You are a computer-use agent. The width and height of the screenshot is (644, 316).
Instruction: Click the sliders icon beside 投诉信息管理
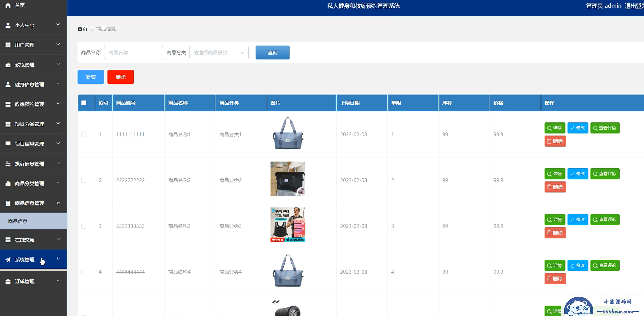[x=8, y=164]
